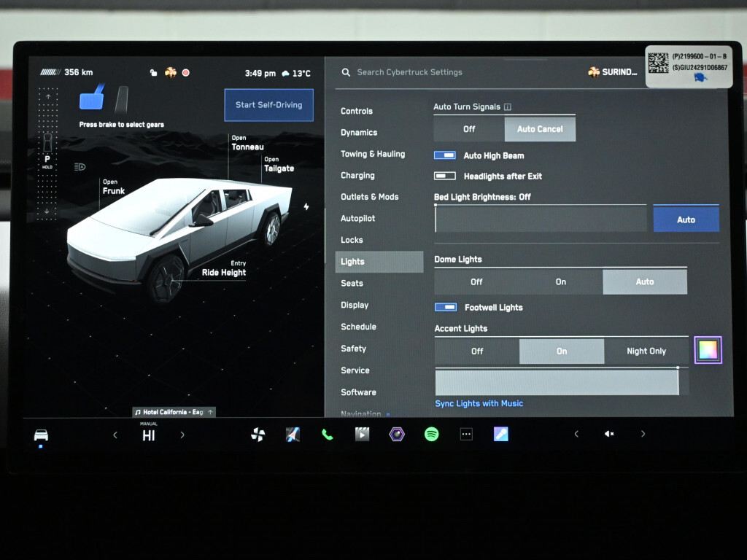The width and height of the screenshot is (747, 560).
Task: Tap the green phone icon
Action: coord(328,435)
